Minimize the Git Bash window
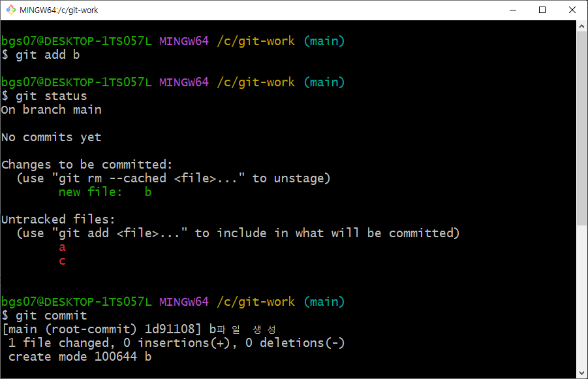This screenshot has width=588, height=379. click(513, 10)
